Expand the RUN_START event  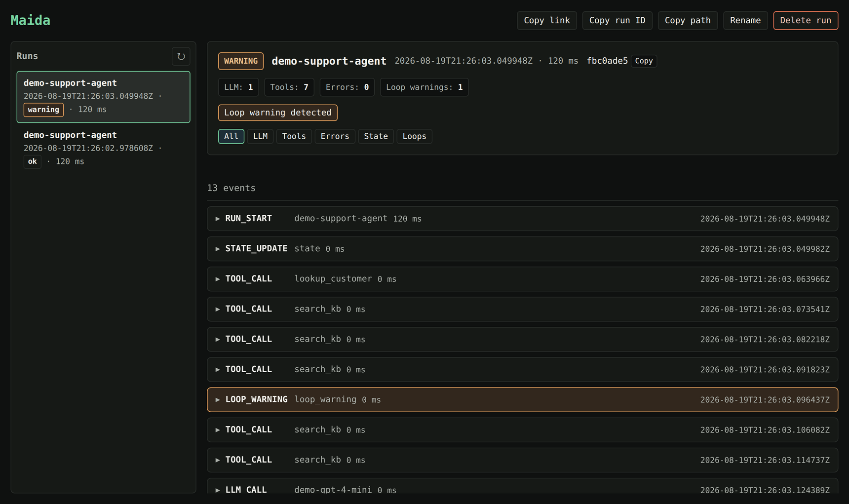[x=522, y=219]
